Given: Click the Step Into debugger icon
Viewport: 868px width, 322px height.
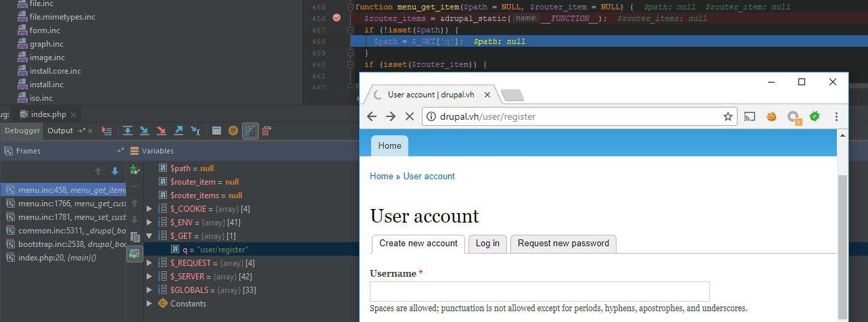Looking at the screenshot, I should pos(144,131).
